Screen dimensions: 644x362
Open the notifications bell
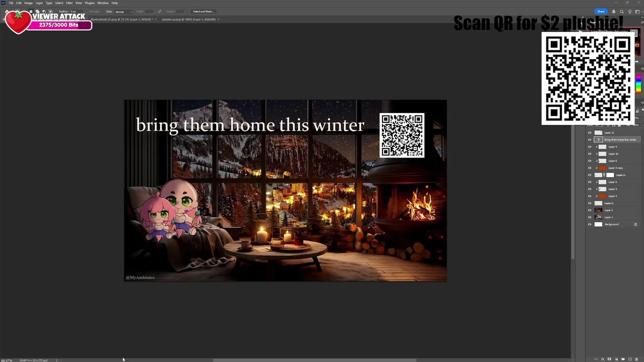click(614, 12)
